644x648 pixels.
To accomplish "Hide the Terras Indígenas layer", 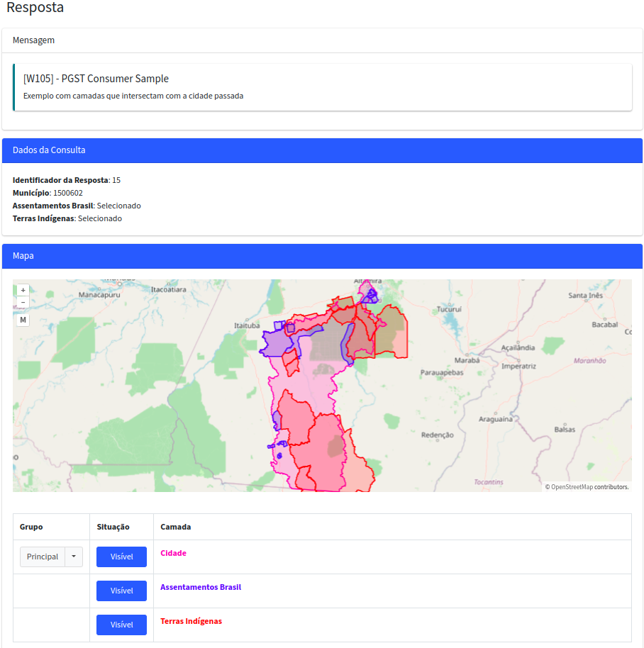I will 121,625.
